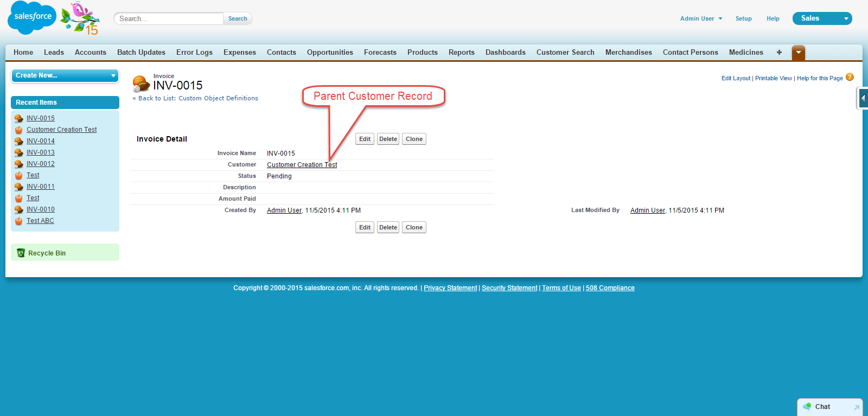
Task: Expand the collapsed right sidebar handle
Action: pyautogui.click(x=863, y=98)
